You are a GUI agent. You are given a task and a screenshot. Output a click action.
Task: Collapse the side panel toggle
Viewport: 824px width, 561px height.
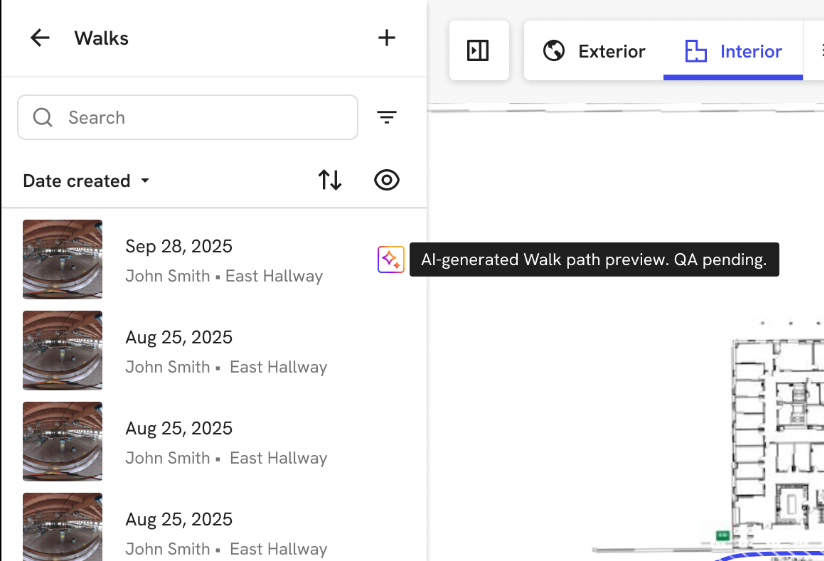(478, 50)
